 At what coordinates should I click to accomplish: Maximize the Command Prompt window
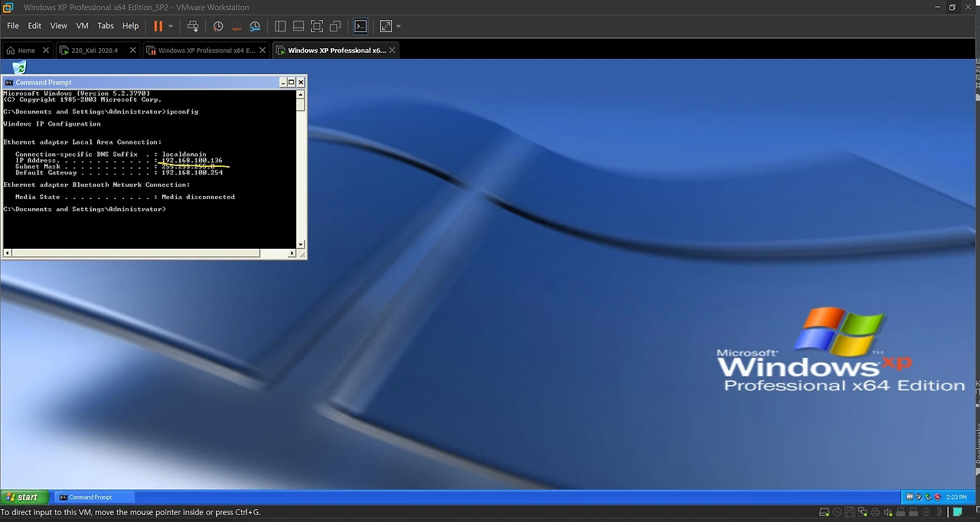click(292, 82)
